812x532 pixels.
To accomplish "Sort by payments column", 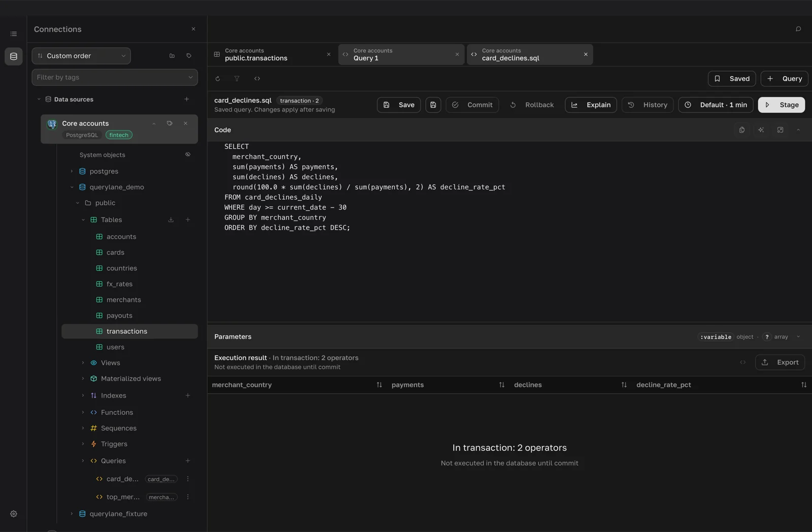I will point(502,385).
